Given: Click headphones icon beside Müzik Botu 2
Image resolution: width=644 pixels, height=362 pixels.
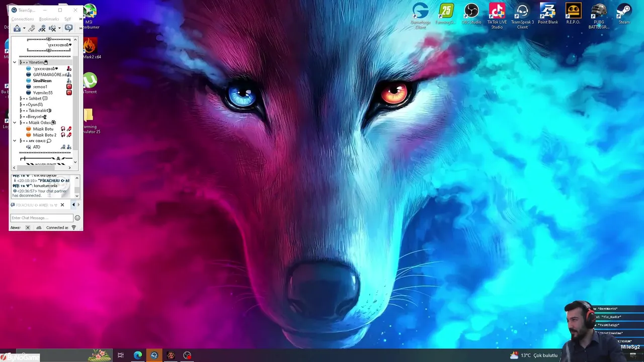Looking at the screenshot, I should click(x=63, y=135).
